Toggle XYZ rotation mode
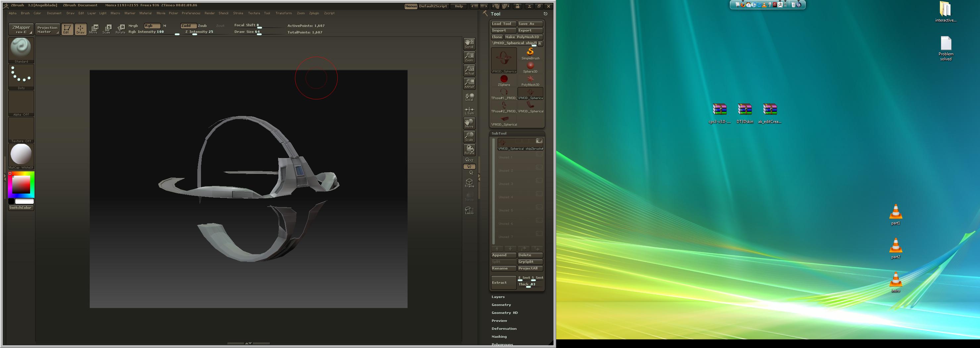This screenshot has width=980, height=348. [469, 160]
